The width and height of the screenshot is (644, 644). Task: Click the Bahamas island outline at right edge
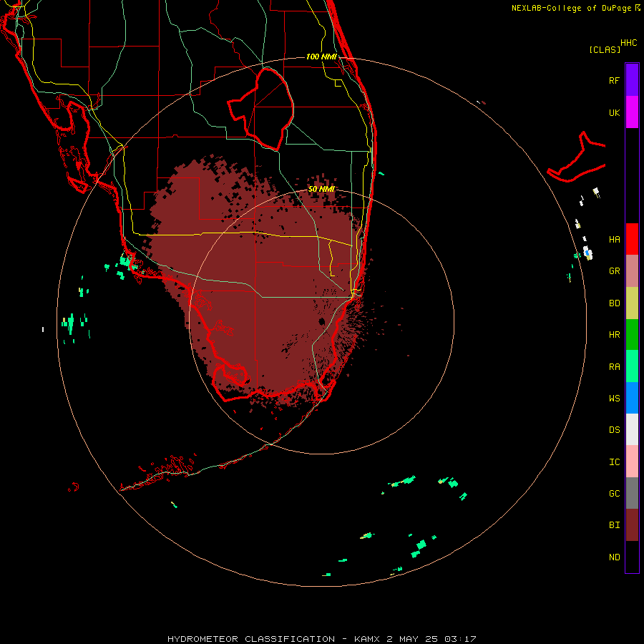tap(577, 157)
